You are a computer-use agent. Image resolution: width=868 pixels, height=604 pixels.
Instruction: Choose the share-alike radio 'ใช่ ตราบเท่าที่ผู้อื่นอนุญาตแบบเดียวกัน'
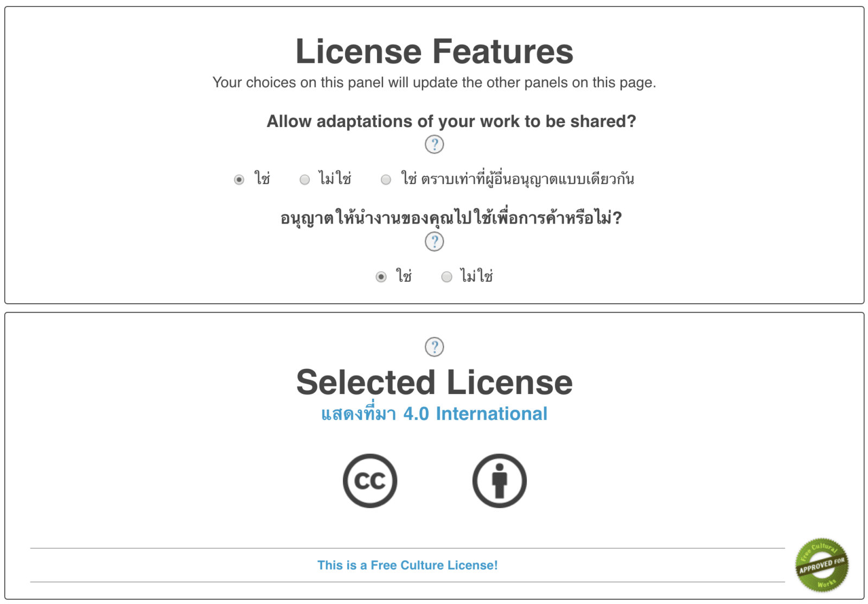coord(386,180)
